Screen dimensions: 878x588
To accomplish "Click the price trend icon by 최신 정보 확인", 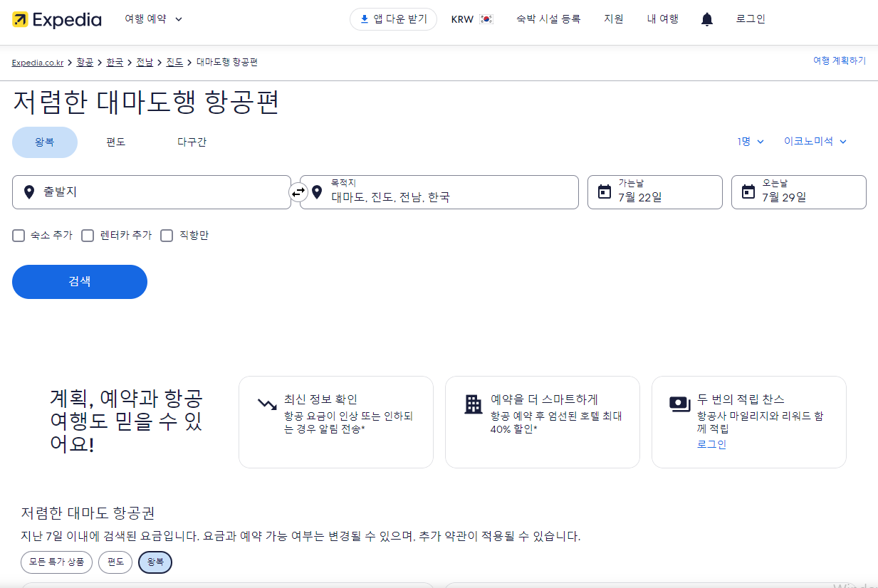I will 267,404.
